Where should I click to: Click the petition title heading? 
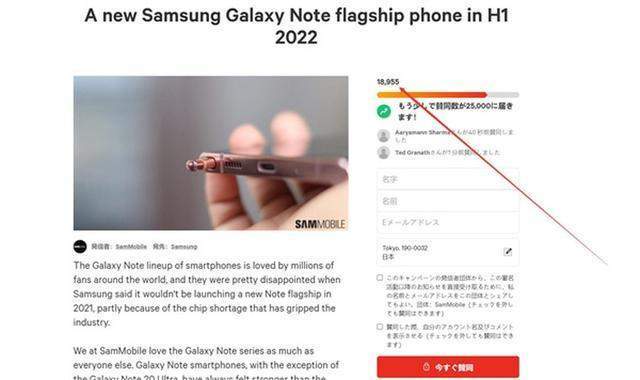click(296, 27)
